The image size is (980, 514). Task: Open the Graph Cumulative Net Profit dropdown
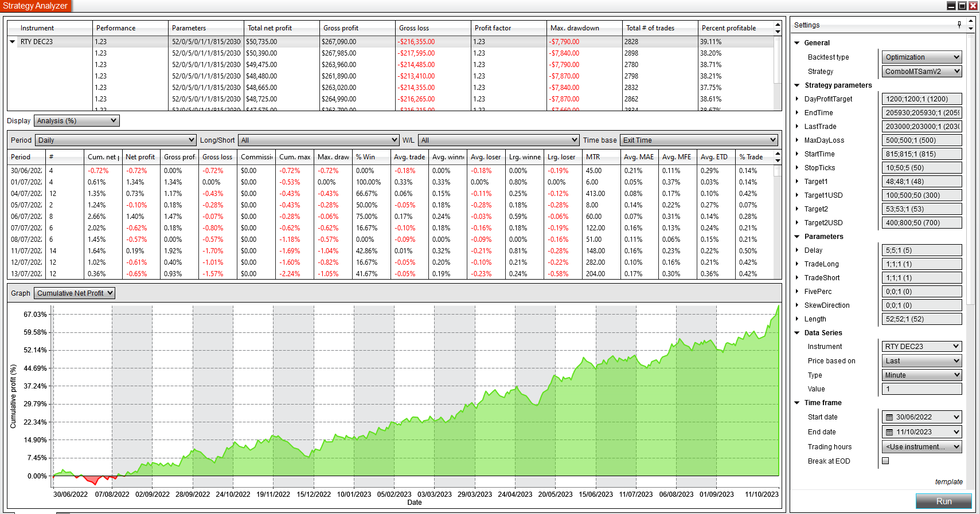point(75,293)
